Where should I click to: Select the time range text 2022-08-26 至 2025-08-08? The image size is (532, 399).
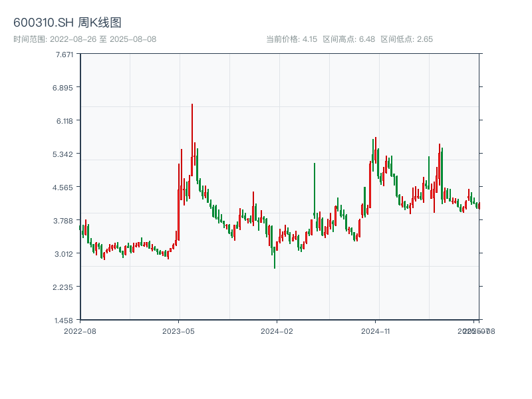point(103,39)
